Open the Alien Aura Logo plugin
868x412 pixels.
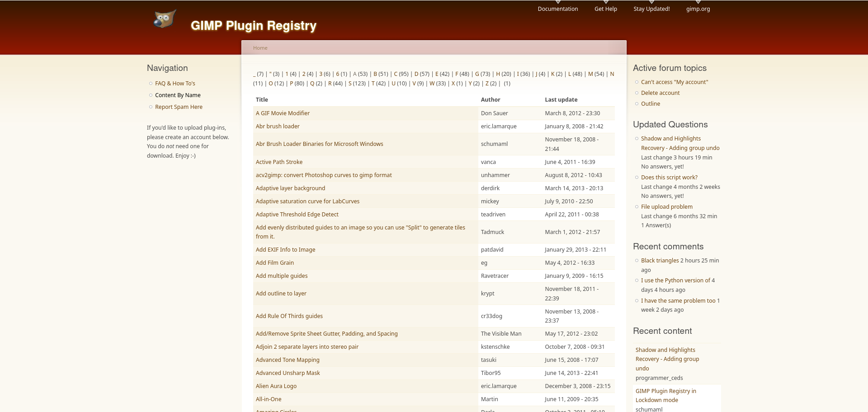pos(276,386)
